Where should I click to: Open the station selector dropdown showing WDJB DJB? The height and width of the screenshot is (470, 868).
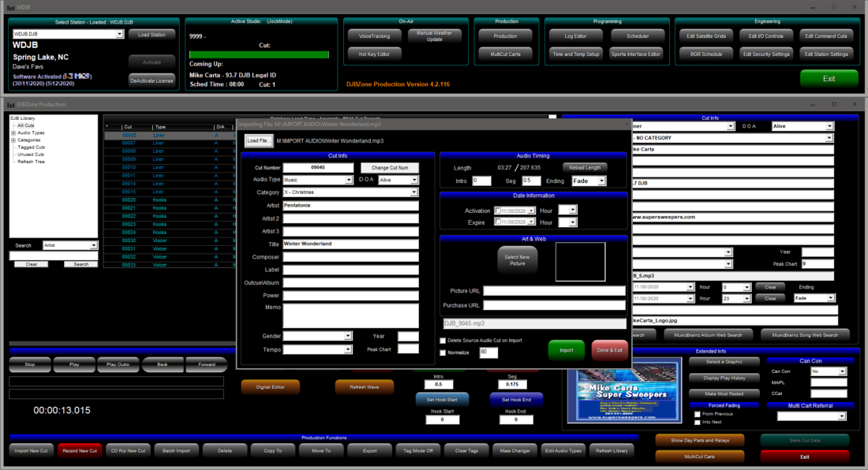tap(119, 34)
